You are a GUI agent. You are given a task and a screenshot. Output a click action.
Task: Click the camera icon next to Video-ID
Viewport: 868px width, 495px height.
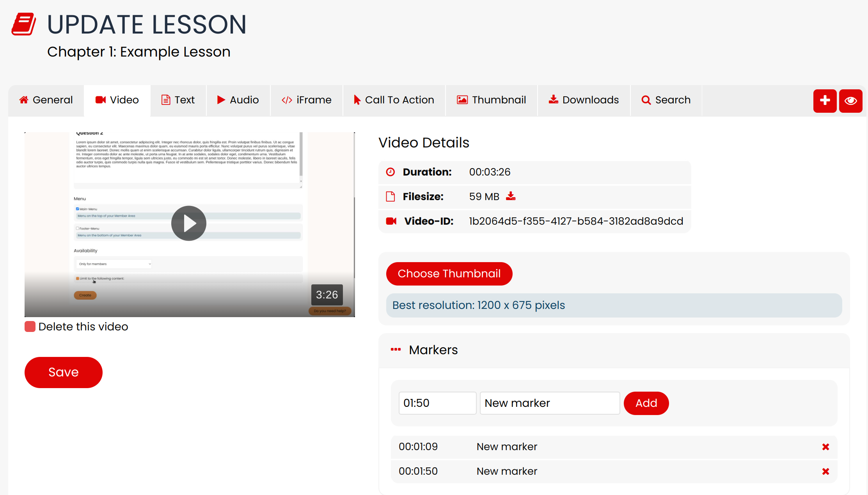pos(391,221)
